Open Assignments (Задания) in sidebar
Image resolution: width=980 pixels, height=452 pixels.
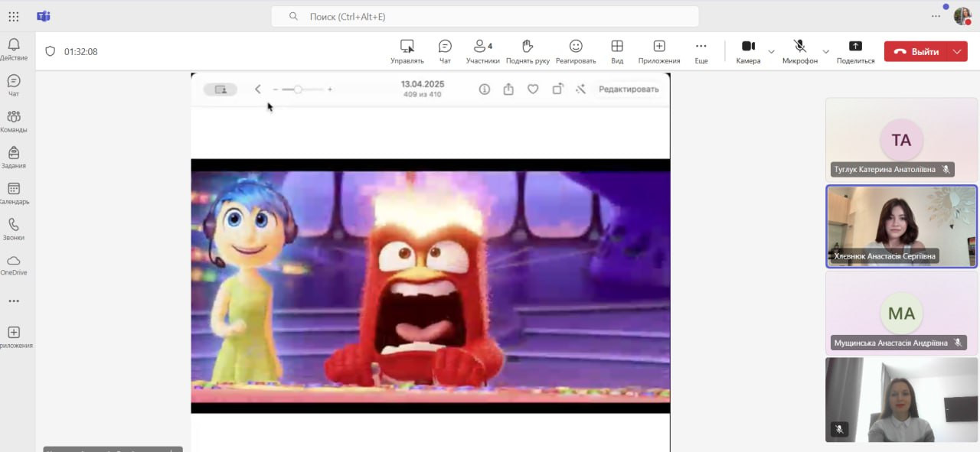[x=14, y=157]
